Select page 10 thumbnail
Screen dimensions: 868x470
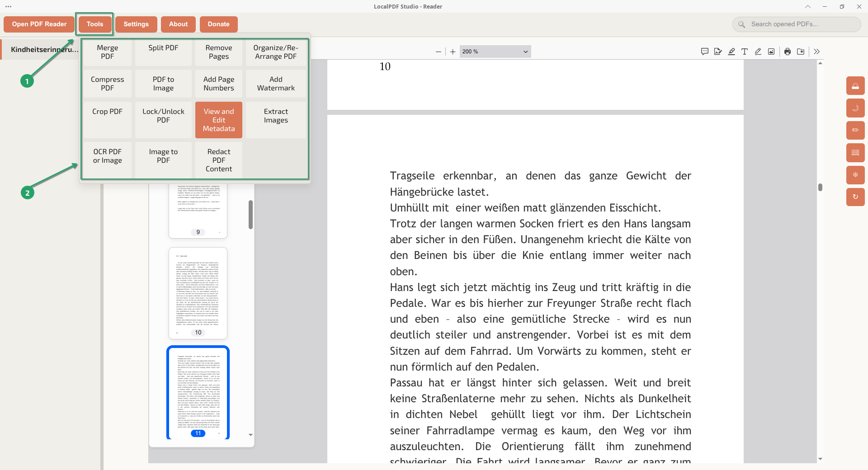coord(198,292)
